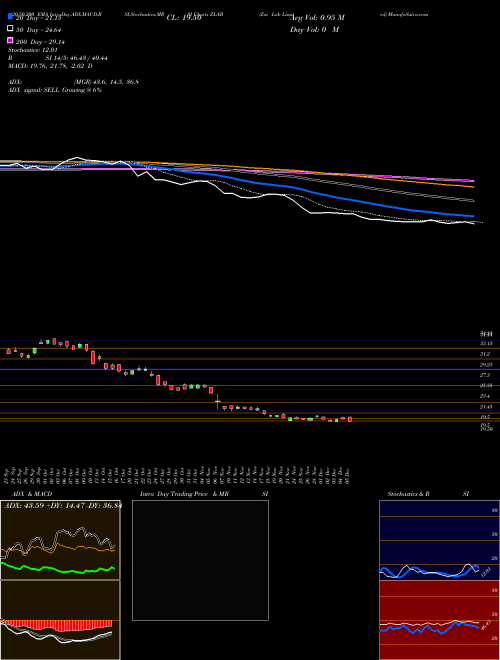Open the blue-background Stochastics chart
500x660 pixels.
point(439,540)
